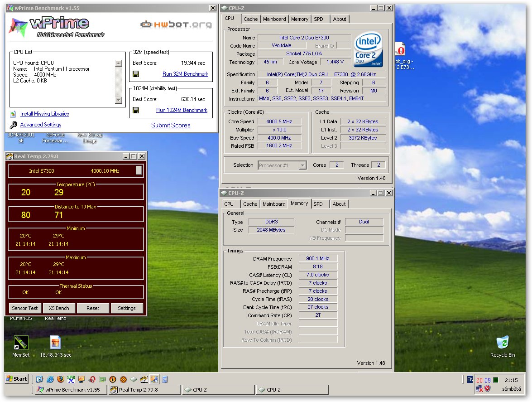Open Mainboard tab in lower CPU-Z window
The width and height of the screenshot is (532, 402).
(274, 204)
